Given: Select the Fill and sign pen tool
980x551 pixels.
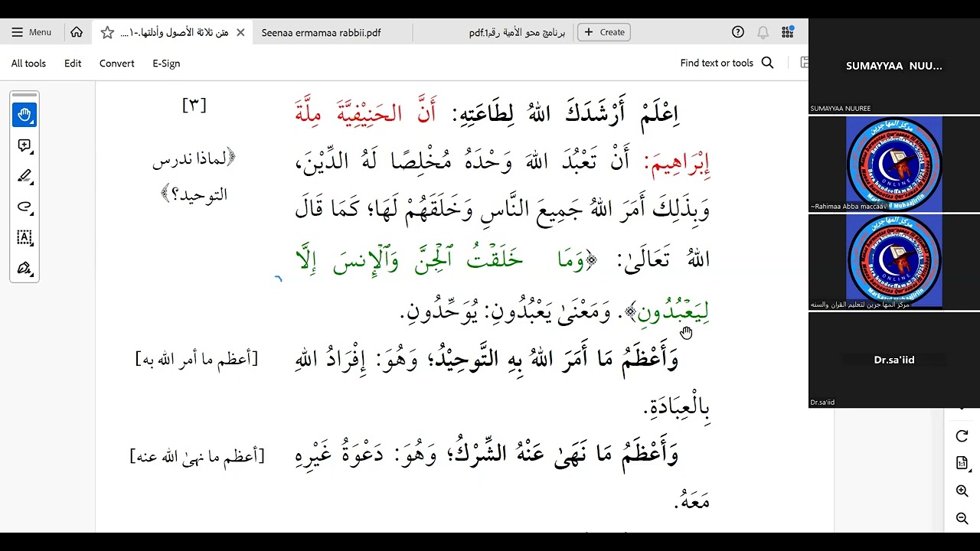Looking at the screenshot, I should (x=24, y=268).
